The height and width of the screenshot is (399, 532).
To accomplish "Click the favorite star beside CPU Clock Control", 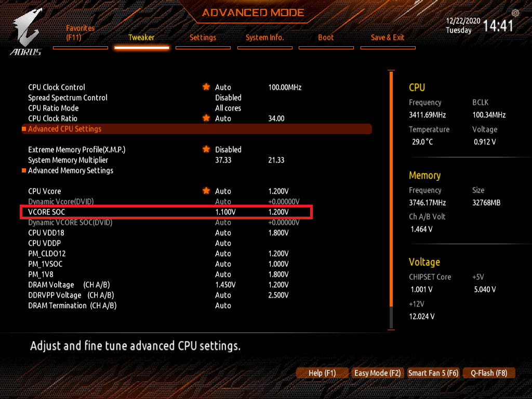I will [x=206, y=87].
